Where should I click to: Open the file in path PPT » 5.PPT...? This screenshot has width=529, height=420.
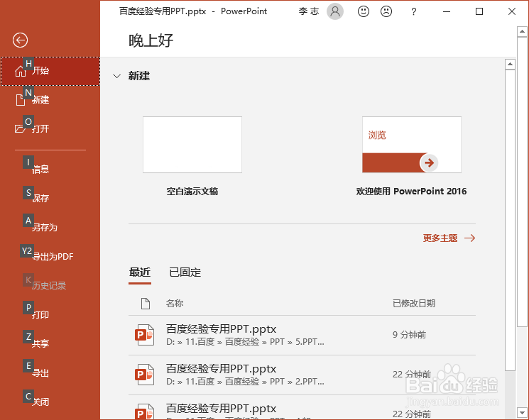302,335
